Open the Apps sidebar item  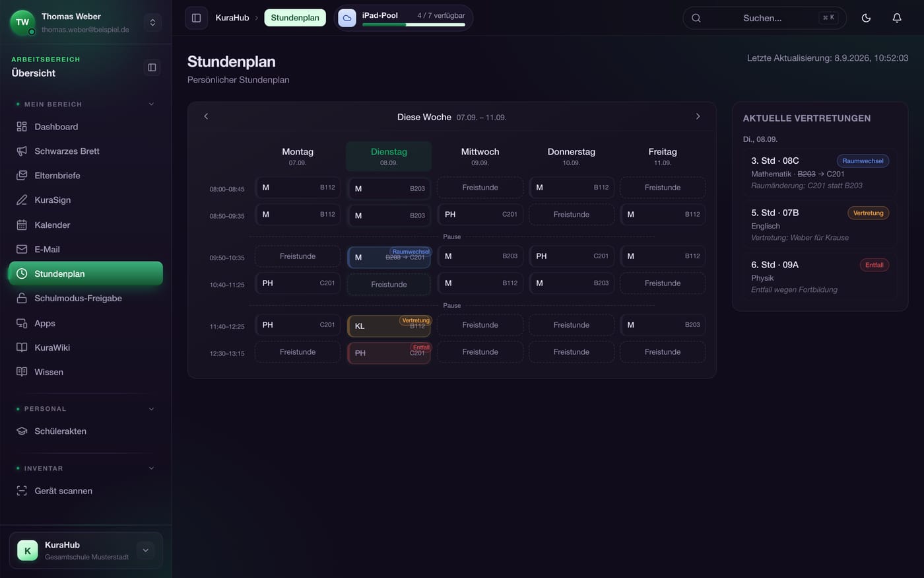[86, 323]
